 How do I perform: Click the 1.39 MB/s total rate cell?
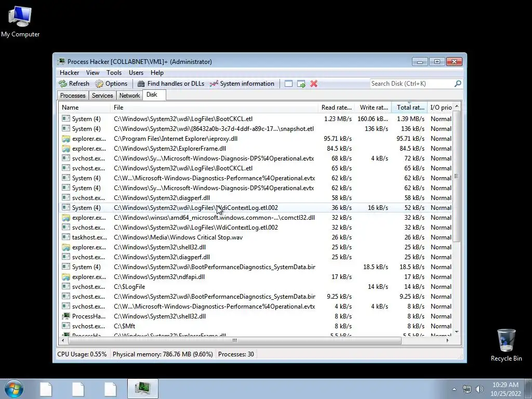click(410, 119)
